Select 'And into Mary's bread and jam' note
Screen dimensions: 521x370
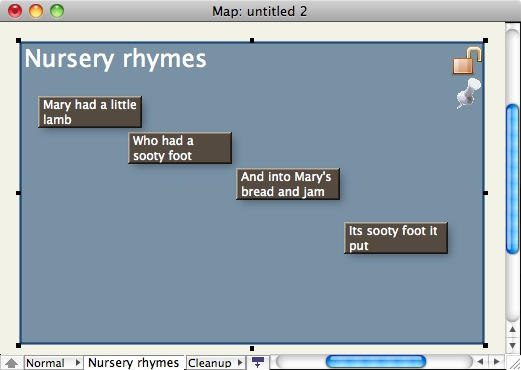pos(288,184)
